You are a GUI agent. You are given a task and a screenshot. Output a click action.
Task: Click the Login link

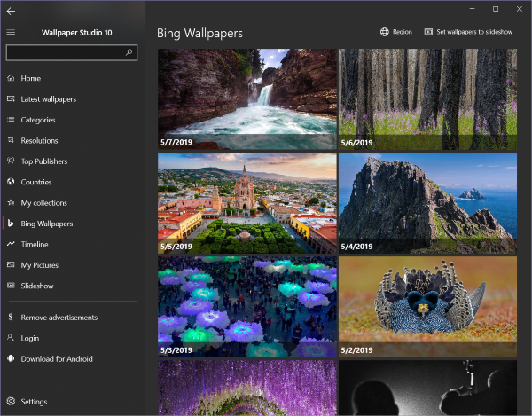point(30,338)
